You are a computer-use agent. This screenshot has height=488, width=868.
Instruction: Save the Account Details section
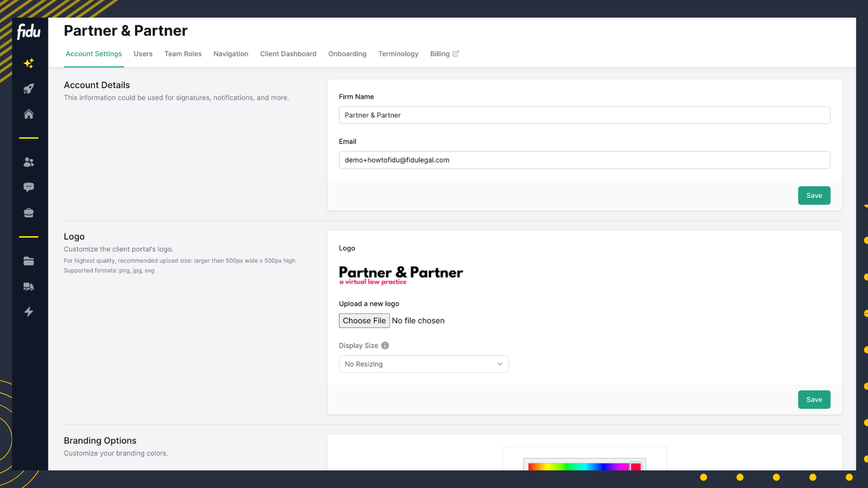[814, 196]
